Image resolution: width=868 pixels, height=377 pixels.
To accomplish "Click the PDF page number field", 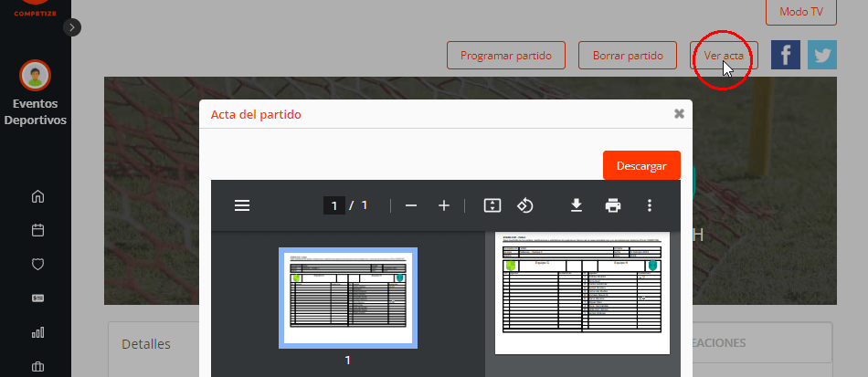I will pyautogui.click(x=334, y=205).
